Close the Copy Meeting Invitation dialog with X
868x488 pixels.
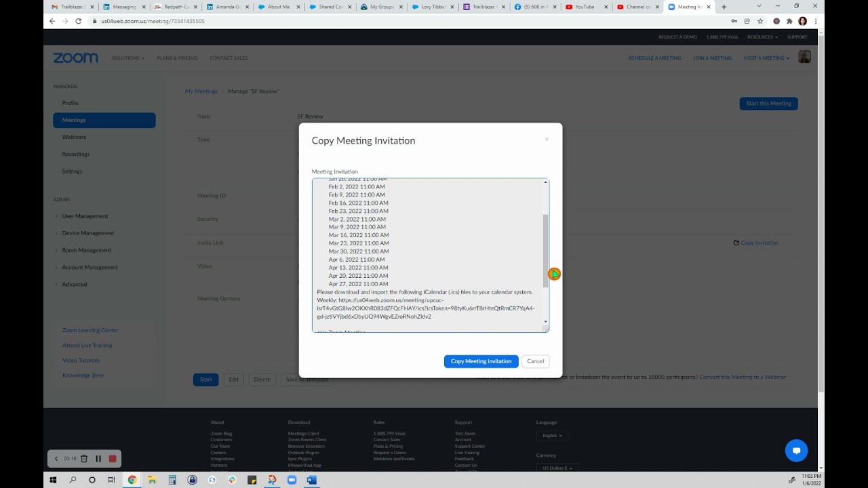547,139
